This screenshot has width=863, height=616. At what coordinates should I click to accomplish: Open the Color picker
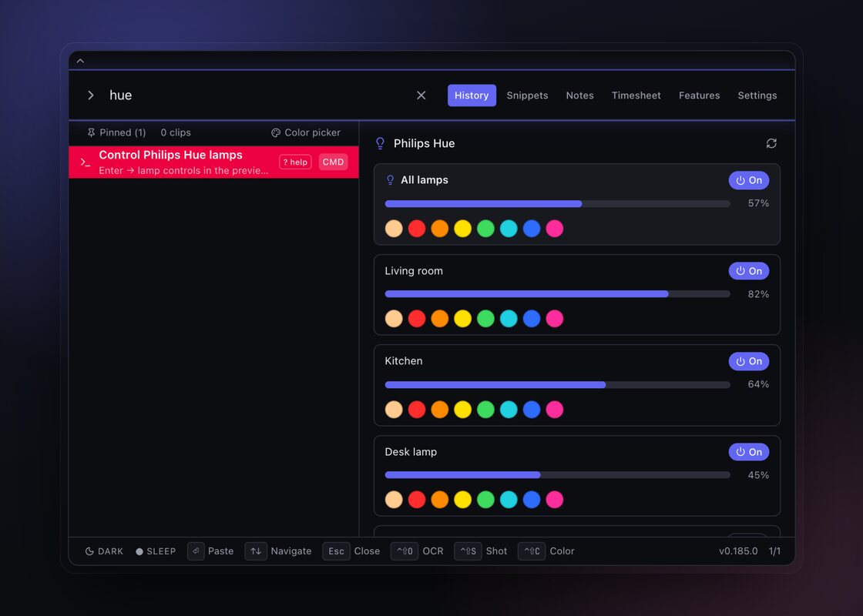coord(306,132)
